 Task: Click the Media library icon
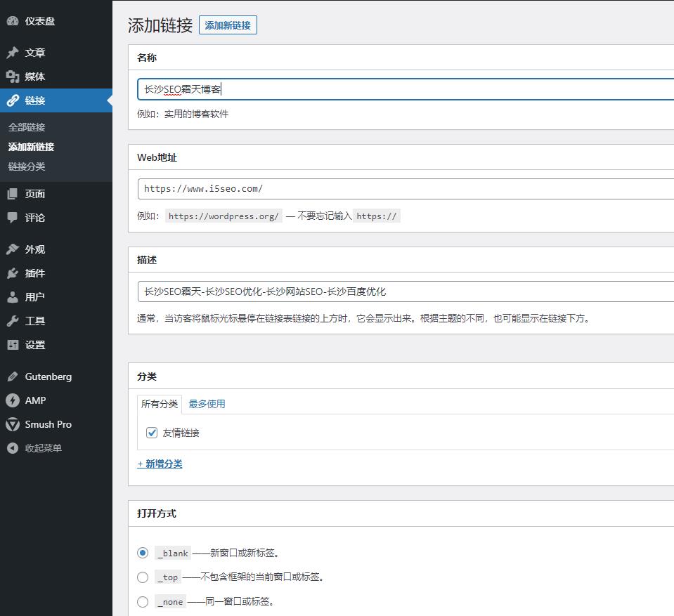pos(13,77)
